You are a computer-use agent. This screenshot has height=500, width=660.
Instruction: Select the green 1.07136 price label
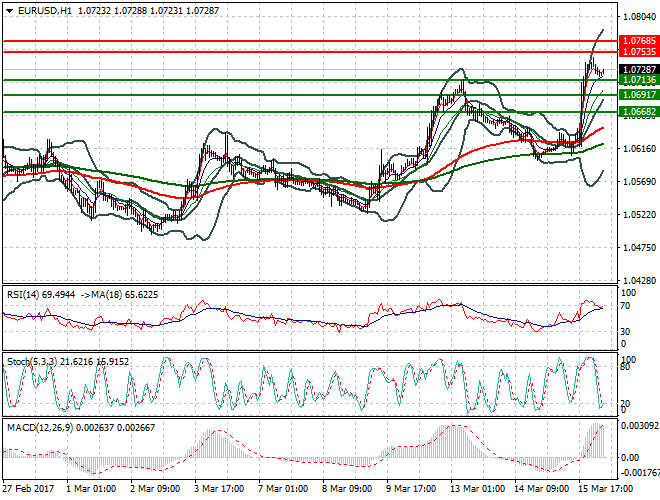pos(637,80)
